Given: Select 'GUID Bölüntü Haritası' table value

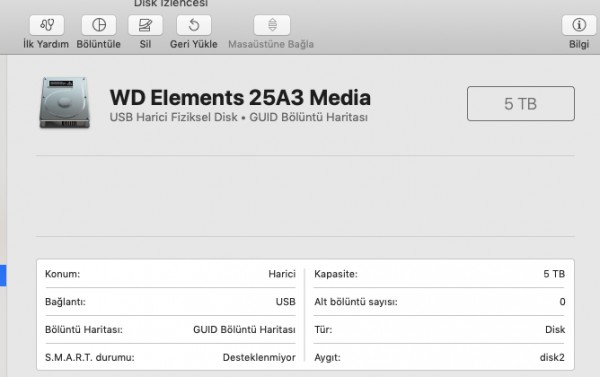Looking at the screenshot, I should (x=244, y=330).
